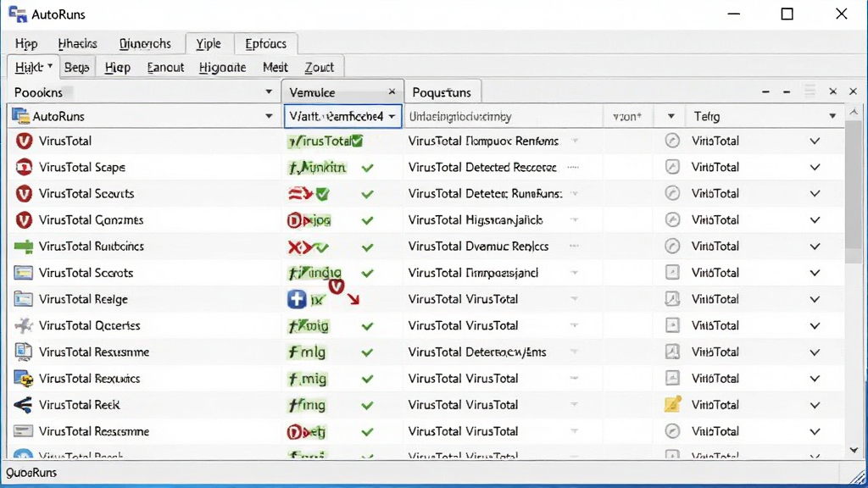Click the square status icon in Qcterles row

coord(672,325)
